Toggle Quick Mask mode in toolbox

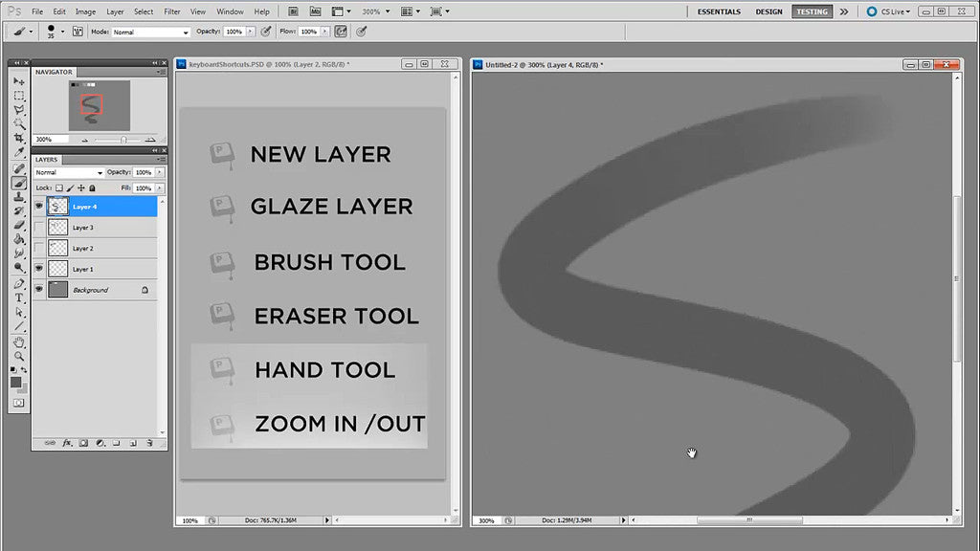point(19,403)
